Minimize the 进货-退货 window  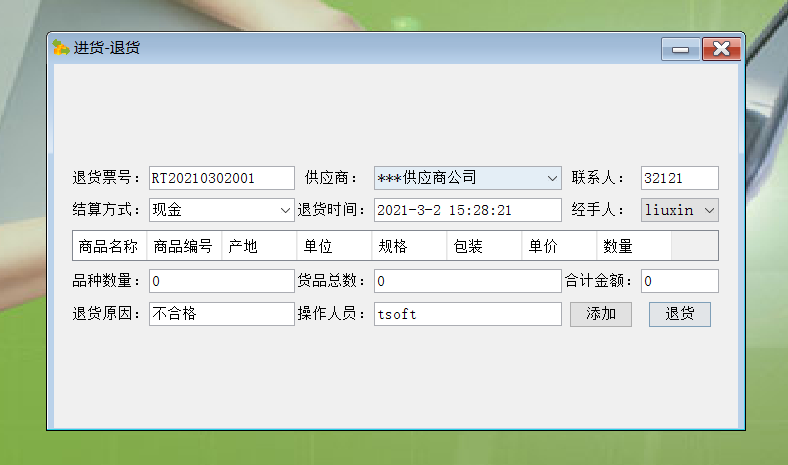[x=680, y=49]
